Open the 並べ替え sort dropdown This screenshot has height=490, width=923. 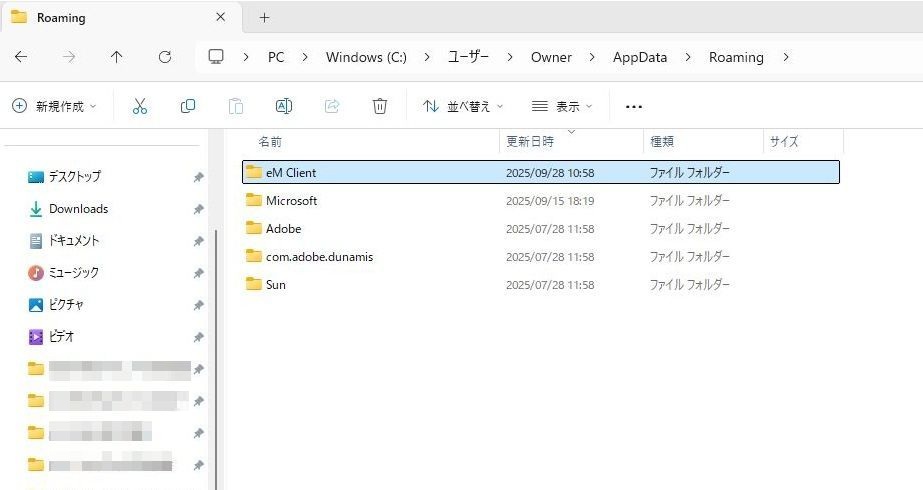pos(463,106)
